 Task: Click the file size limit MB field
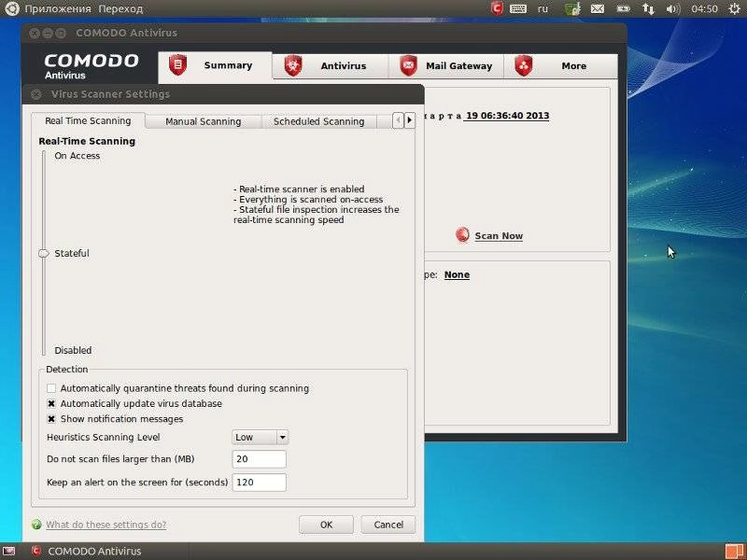(x=260, y=459)
